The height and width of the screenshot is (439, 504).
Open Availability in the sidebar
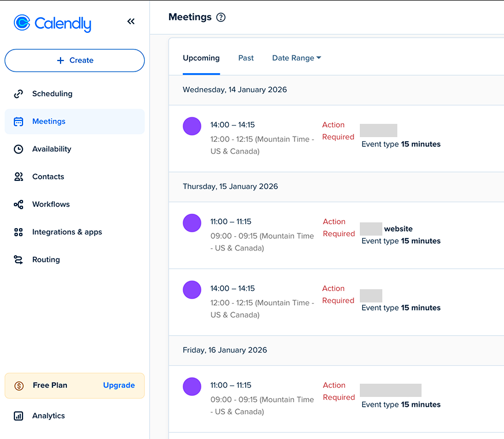coord(74,149)
